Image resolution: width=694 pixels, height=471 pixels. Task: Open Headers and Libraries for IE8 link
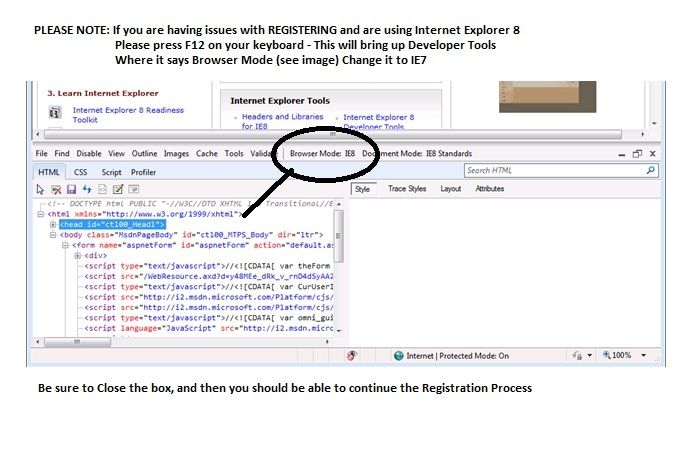[x=282, y=121]
